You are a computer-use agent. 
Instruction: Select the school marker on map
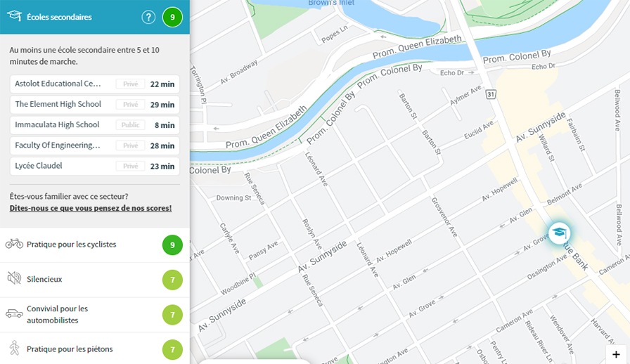point(559,233)
